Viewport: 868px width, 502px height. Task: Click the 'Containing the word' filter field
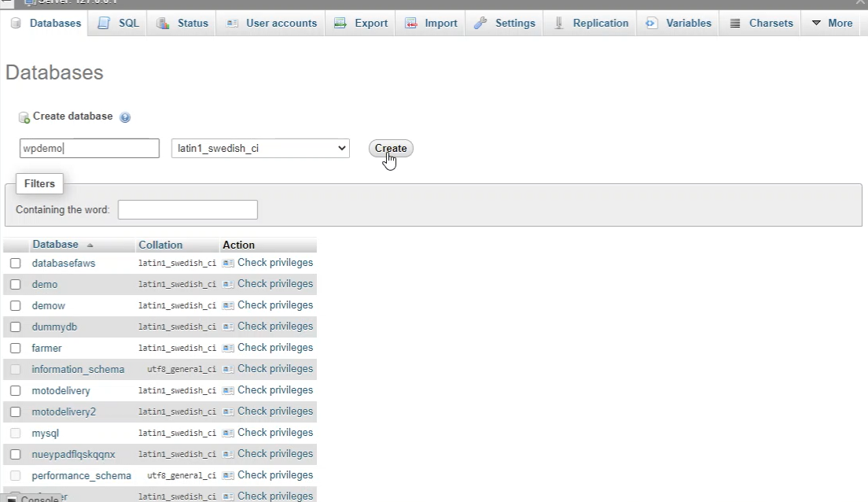click(x=187, y=210)
